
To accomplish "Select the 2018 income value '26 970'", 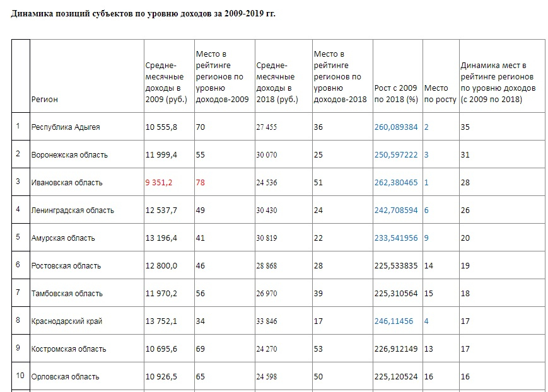I will [x=266, y=294].
